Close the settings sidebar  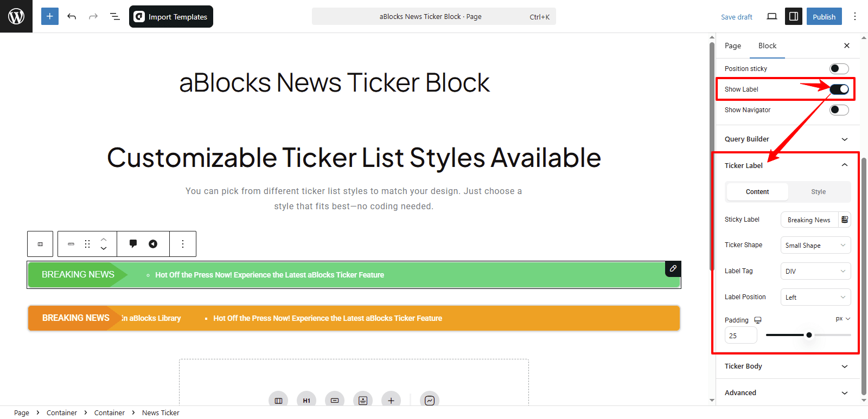(x=847, y=46)
